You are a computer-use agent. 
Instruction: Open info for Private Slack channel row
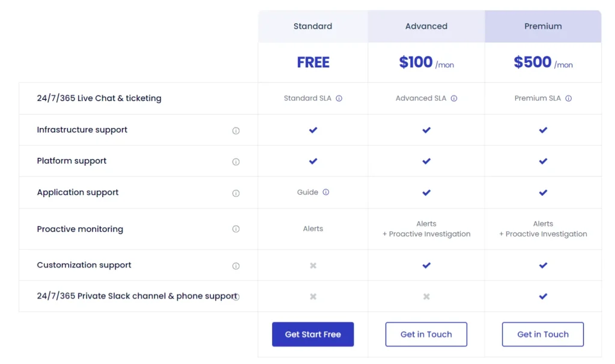(237, 296)
